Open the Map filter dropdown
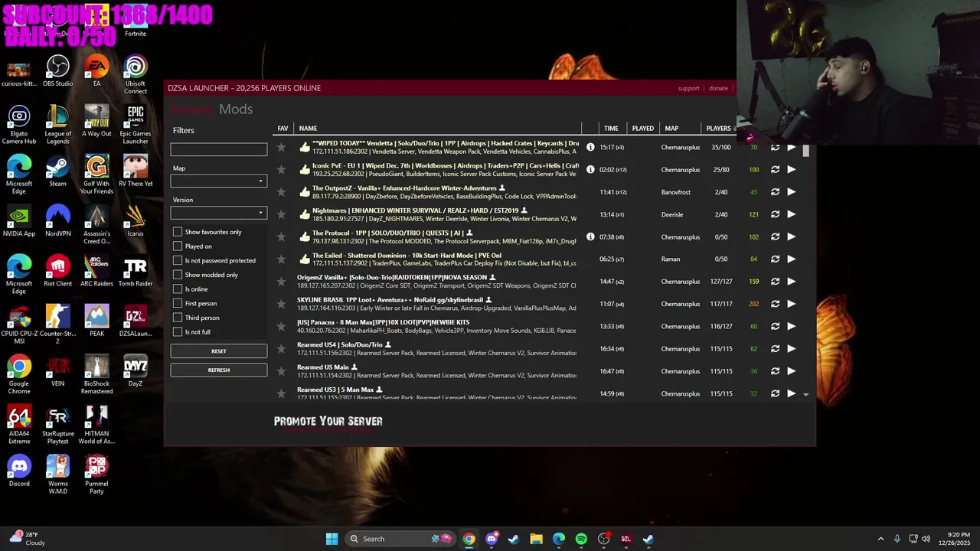 pyautogui.click(x=219, y=181)
